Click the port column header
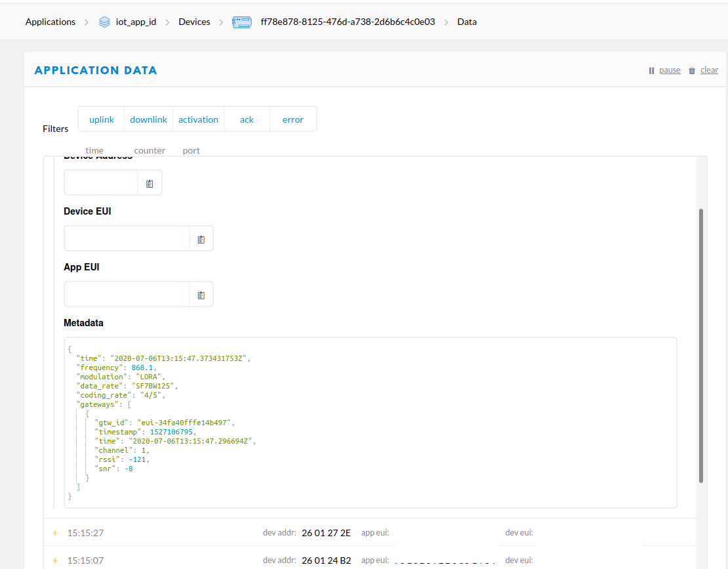Image resolution: width=728 pixels, height=569 pixels. [x=192, y=150]
